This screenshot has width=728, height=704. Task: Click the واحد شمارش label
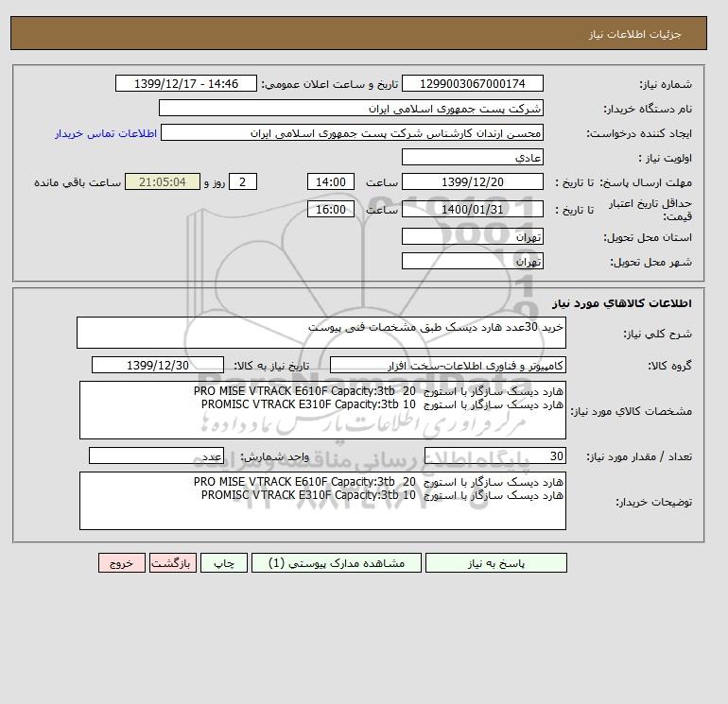coord(274,456)
